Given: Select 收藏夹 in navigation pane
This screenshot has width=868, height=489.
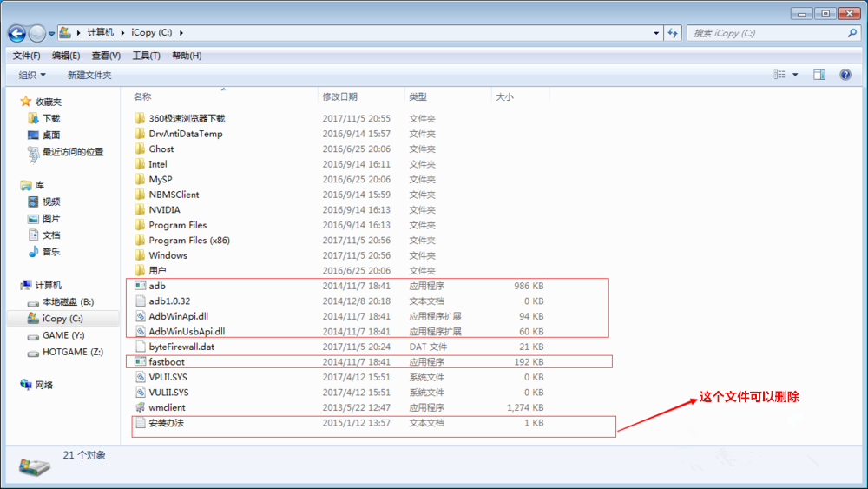Looking at the screenshot, I should pyautogui.click(x=48, y=102).
